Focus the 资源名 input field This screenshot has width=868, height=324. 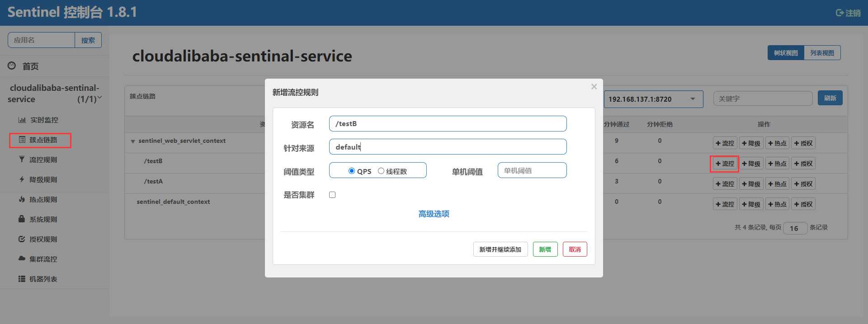tap(448, 124)
